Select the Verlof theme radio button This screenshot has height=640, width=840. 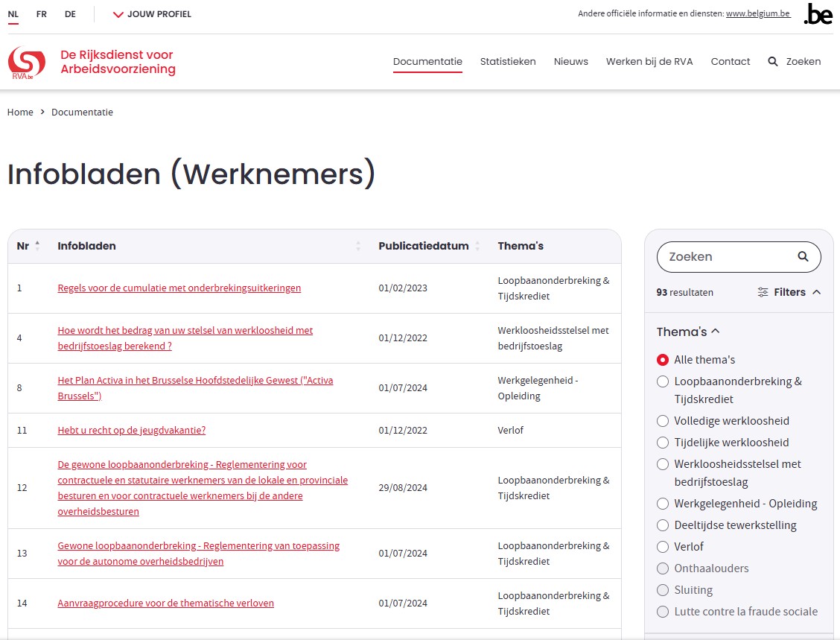pos(663,547)
